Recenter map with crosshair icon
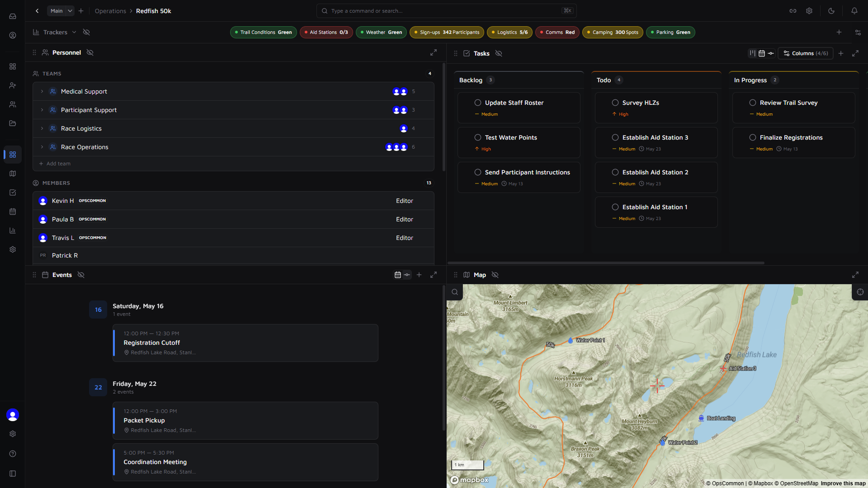The image size is (868, 488). pos(860,292)
